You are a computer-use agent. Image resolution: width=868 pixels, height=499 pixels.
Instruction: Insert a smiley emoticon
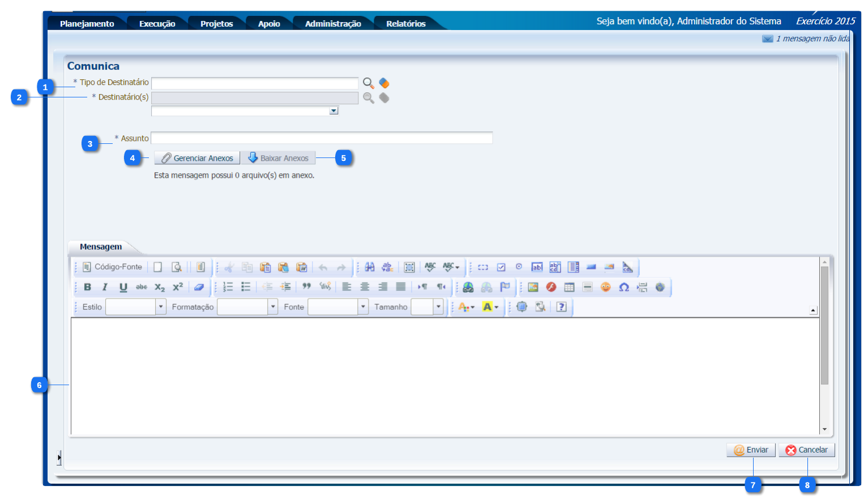click(605, 287)
